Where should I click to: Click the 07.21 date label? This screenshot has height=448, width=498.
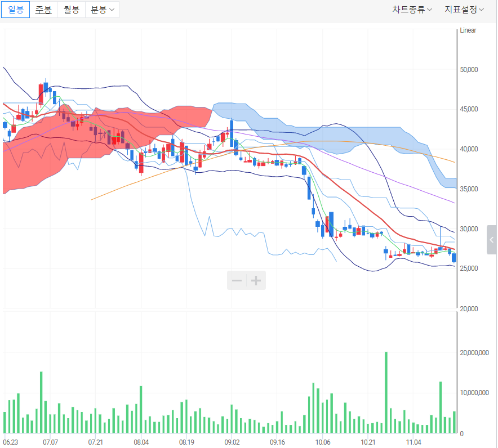point(96,442)
